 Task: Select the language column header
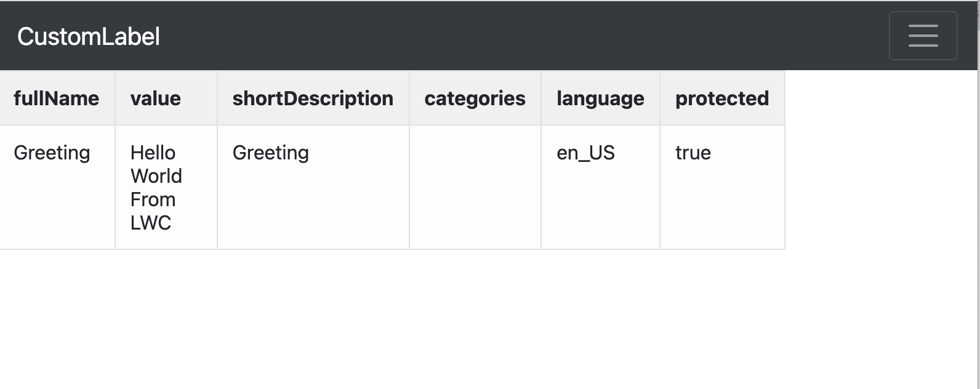(x=600, y=98)
